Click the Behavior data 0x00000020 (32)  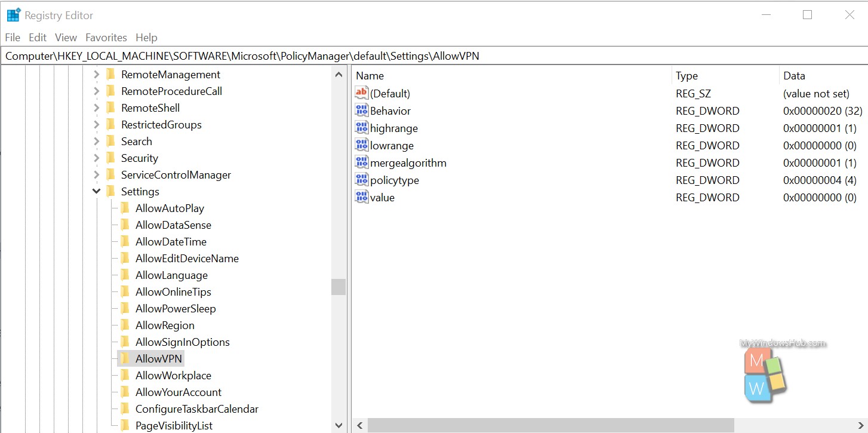point(823,110)
